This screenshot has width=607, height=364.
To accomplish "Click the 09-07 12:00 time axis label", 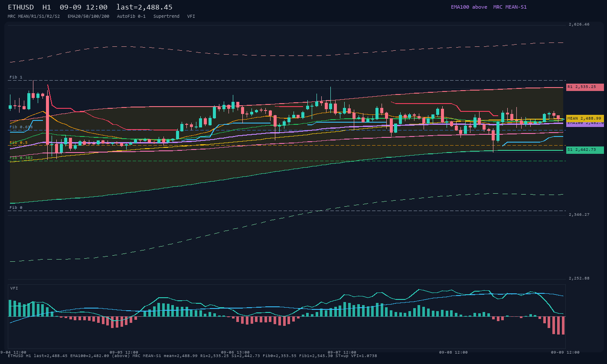I will click(342, 352).
